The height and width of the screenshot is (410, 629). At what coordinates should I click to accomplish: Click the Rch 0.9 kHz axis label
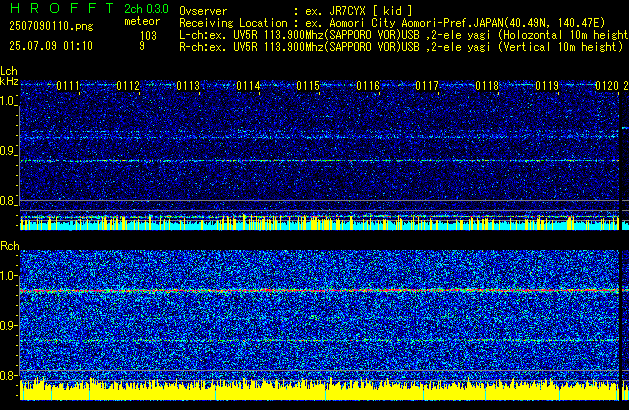(x=8, y=325)
